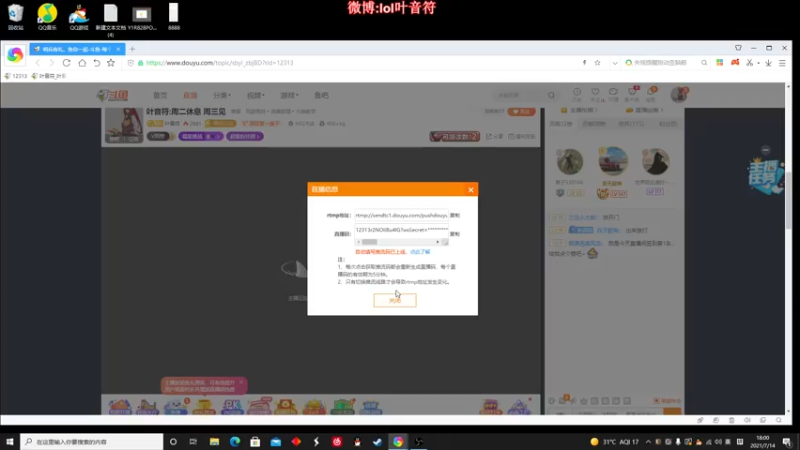Close the current Douyu browser tab
This screenshot has width=800, height=450.
coord(118,49)
